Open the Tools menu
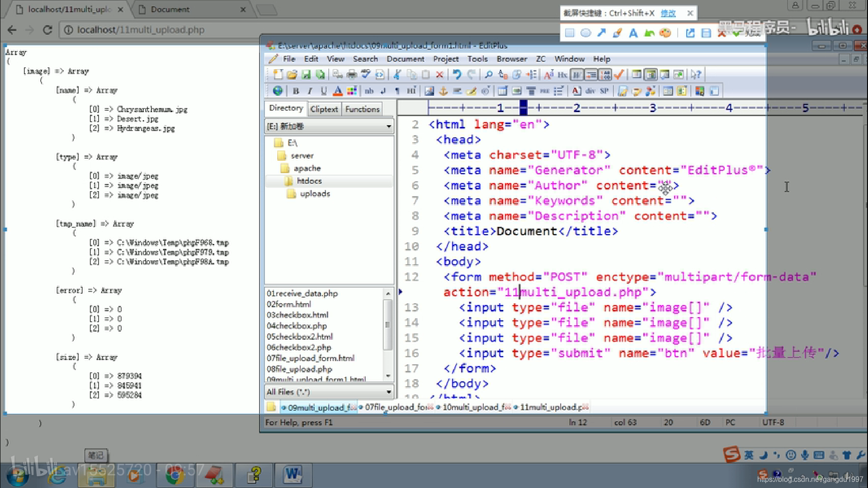 pyautogui.click(x=477, y=59)
